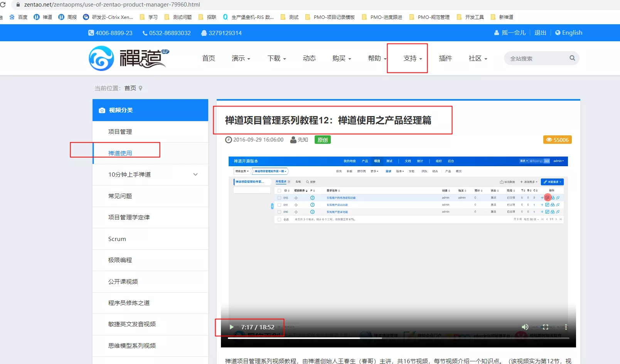The width and height of the screenshot is (620, 364).
Task: Click the globe icon beside English
Action: pyautogui.click(x=558, y=33)
